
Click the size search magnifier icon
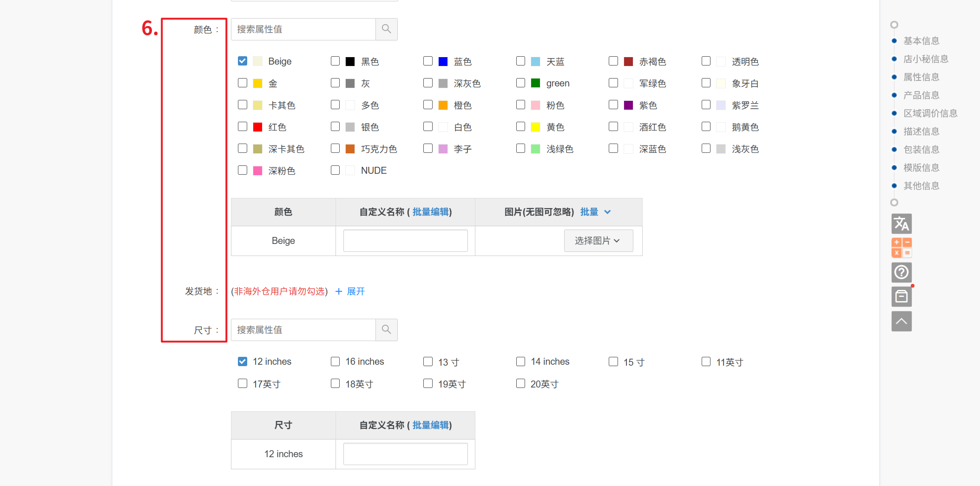pos(386,330)
